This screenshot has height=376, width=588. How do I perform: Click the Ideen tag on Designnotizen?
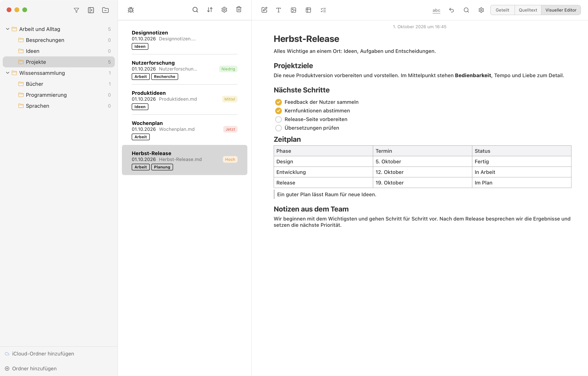(140, 46)
